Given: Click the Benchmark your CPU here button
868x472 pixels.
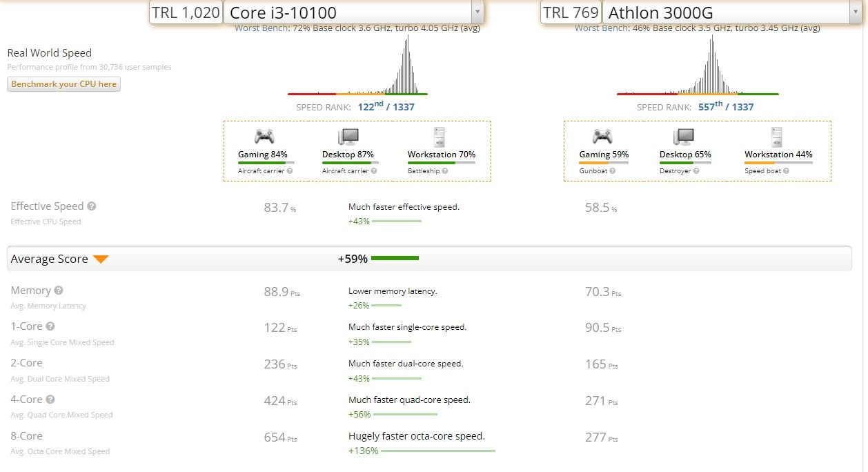Looking at the screenshot, I should [x=64, y=84].
